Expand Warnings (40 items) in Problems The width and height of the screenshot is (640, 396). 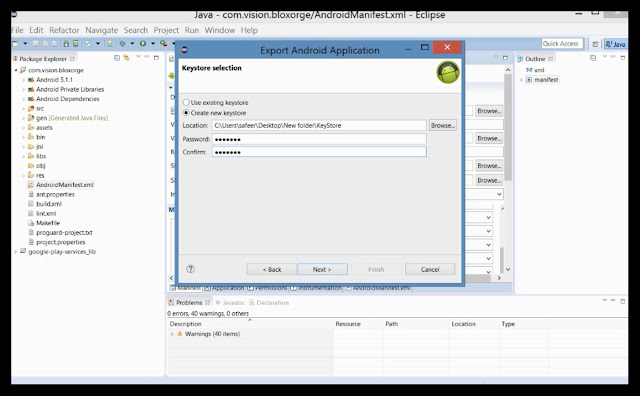click(172, 334)
